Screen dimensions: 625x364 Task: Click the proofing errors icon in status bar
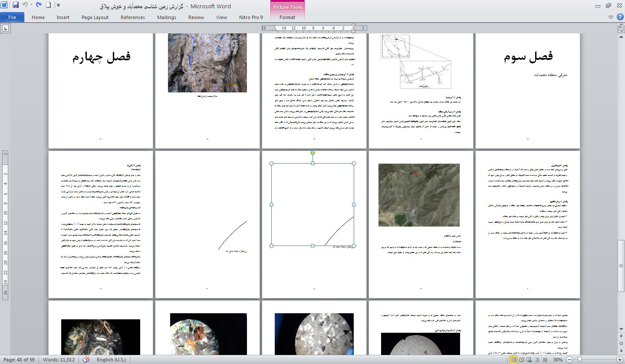pyautogui.click(x=86, y=360)
